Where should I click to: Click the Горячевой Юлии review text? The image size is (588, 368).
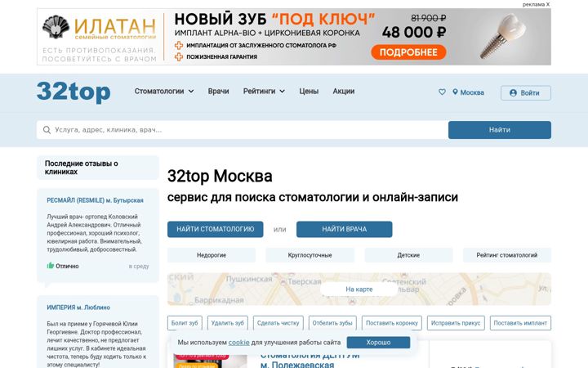pos(96,344)
